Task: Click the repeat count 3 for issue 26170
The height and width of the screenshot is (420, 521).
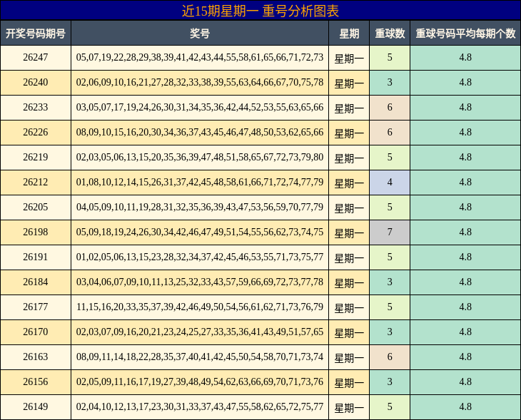Action: tap(390, 332)
